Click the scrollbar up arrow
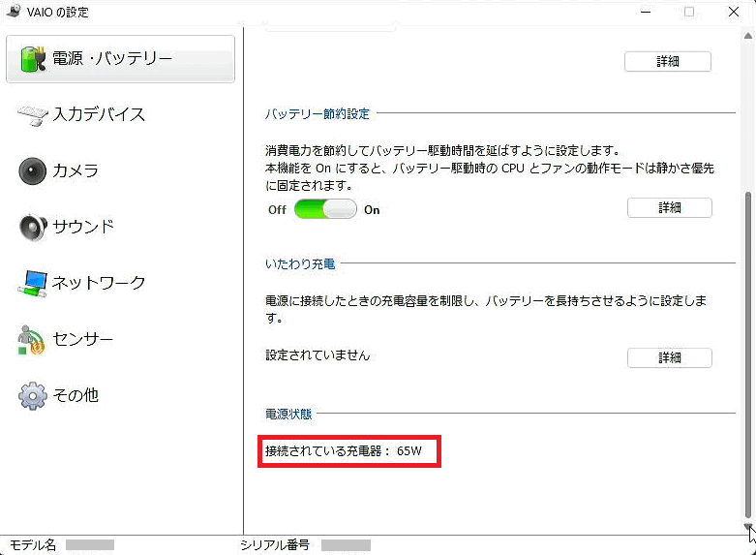Screen dimensions: 756x555 coord(748,35)
